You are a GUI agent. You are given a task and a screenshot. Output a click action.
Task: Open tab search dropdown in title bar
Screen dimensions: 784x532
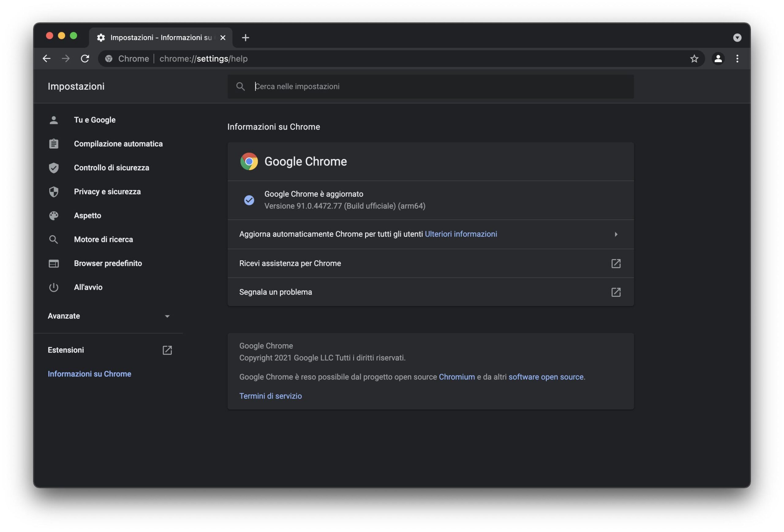[x=737, y=37]
